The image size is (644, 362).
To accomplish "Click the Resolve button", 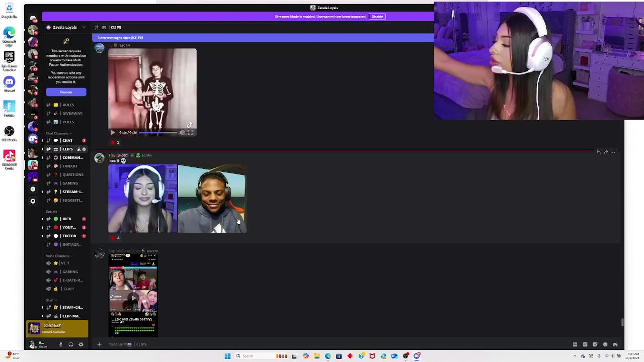I will (66, 92).
